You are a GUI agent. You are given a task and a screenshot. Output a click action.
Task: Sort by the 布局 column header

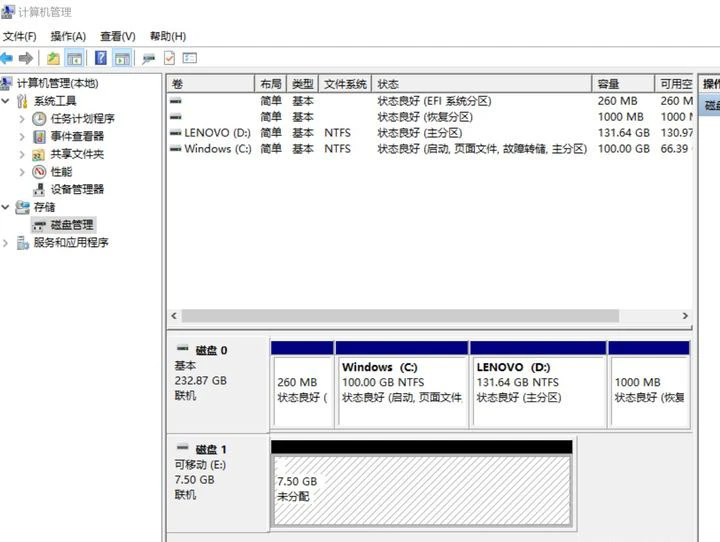[x=270, y=84]
